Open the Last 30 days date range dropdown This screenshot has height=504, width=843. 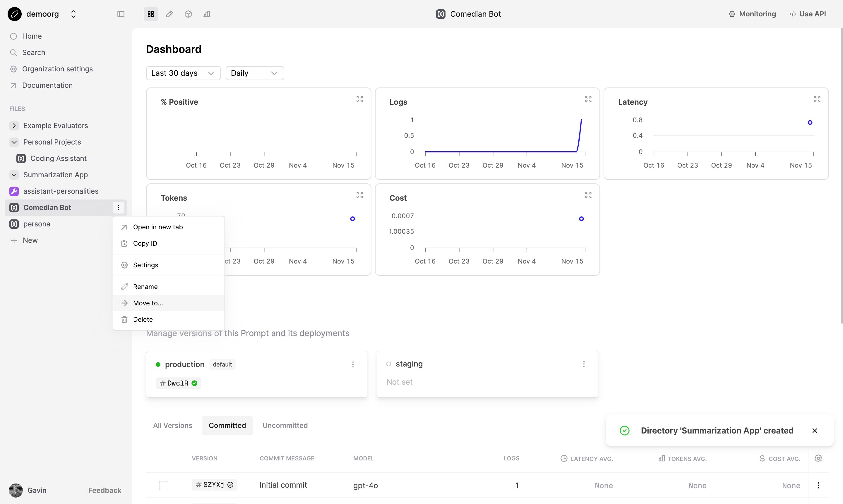point(183,73)
